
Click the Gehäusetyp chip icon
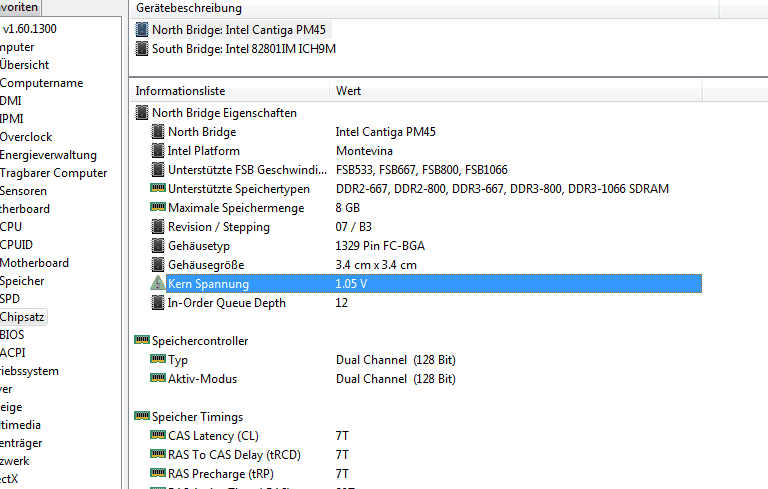click(157, 246)
